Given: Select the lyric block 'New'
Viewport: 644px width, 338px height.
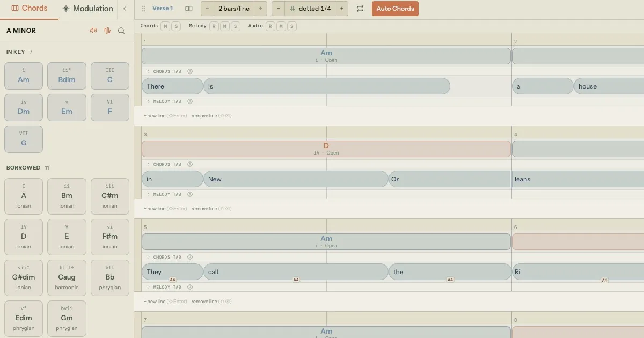Looking at the screenshot, I should click(296, 179).
